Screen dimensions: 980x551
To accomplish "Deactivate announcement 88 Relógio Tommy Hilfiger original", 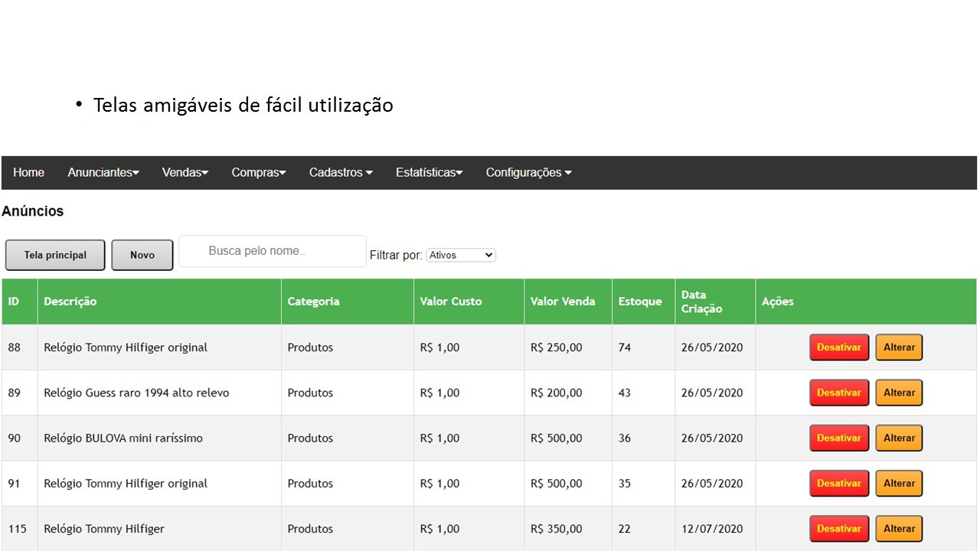I will (838, 347).
